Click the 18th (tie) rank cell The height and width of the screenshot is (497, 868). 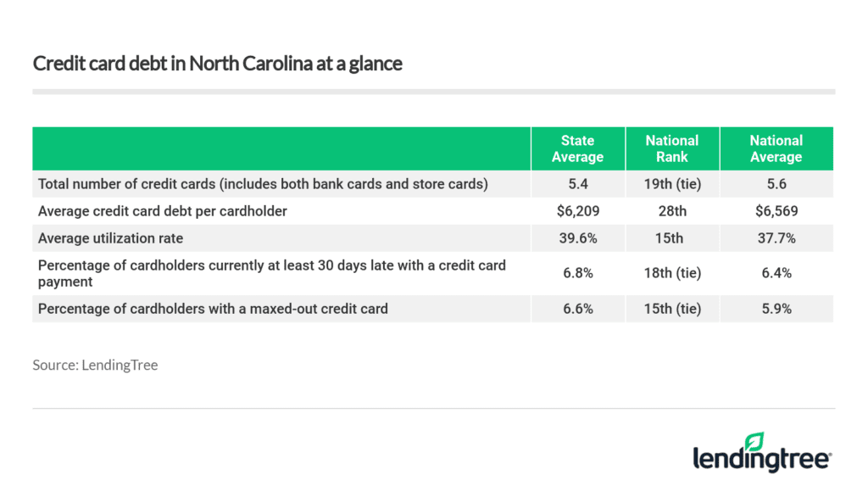[x=672, y=273]
